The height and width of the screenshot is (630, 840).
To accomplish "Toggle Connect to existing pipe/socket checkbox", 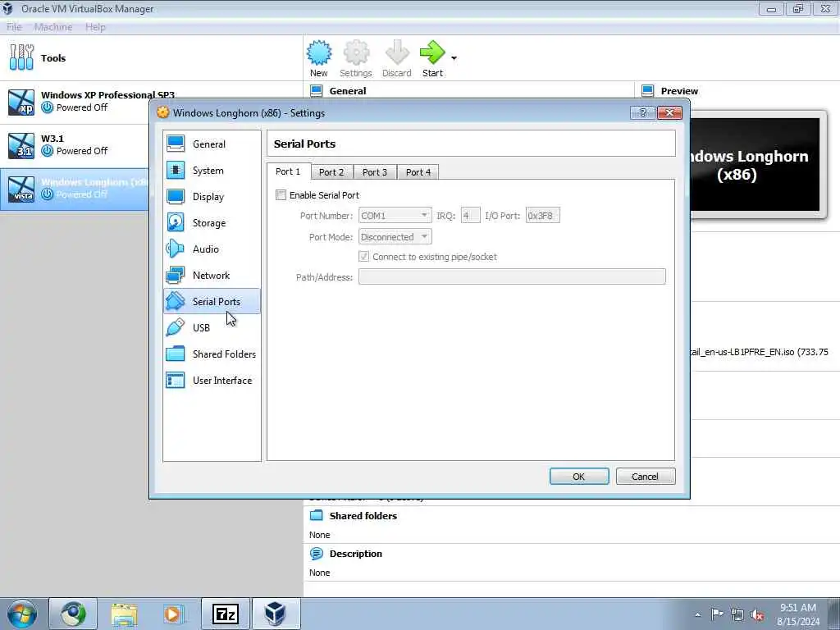I will (x=363, y=257).
